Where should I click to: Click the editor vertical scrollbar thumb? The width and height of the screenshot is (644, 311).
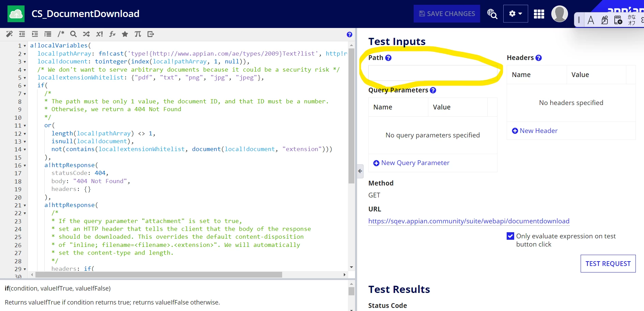point(351,116)
